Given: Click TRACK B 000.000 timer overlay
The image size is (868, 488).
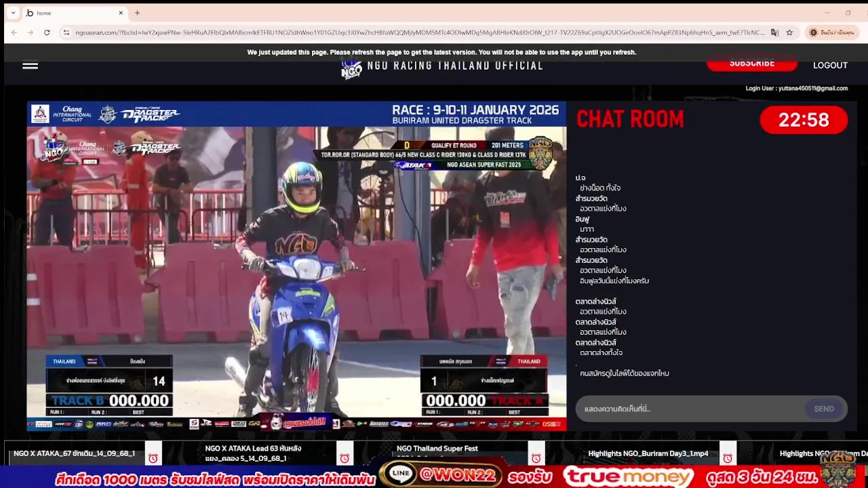Looking at the screenshot, I should [109, 401].
